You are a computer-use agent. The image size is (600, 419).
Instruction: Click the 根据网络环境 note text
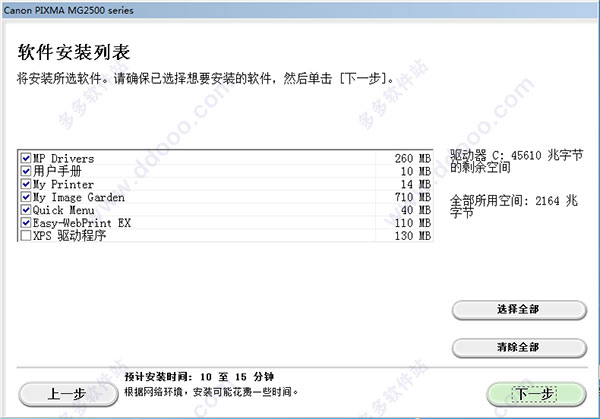click(x=211, y=392)
